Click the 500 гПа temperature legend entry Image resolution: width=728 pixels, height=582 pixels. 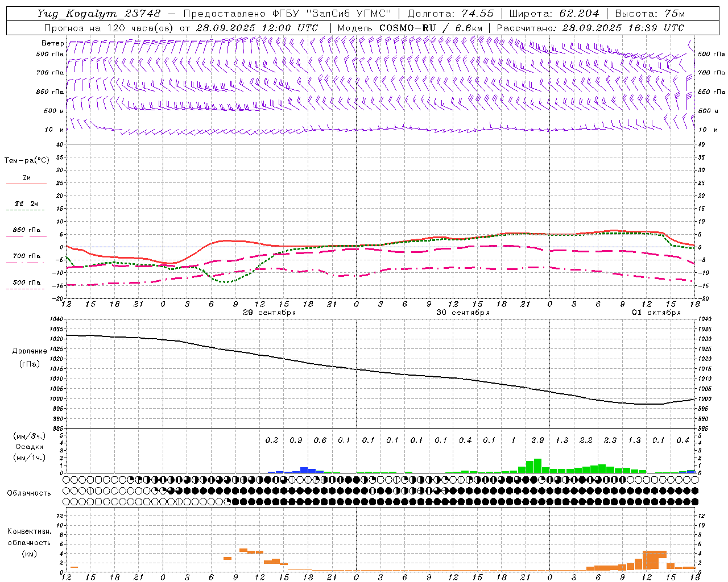pos(26,282)
